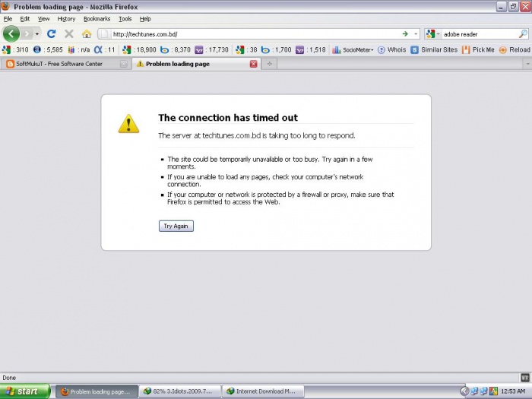Open the search engine selector dropdown
The width and height of the screenshot is (532, 399).
click(438, 34)
